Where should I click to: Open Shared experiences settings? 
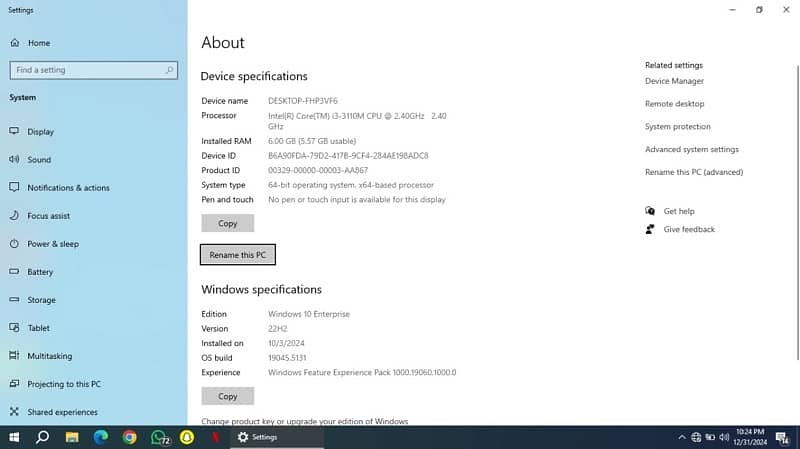(x=61, y=412)
